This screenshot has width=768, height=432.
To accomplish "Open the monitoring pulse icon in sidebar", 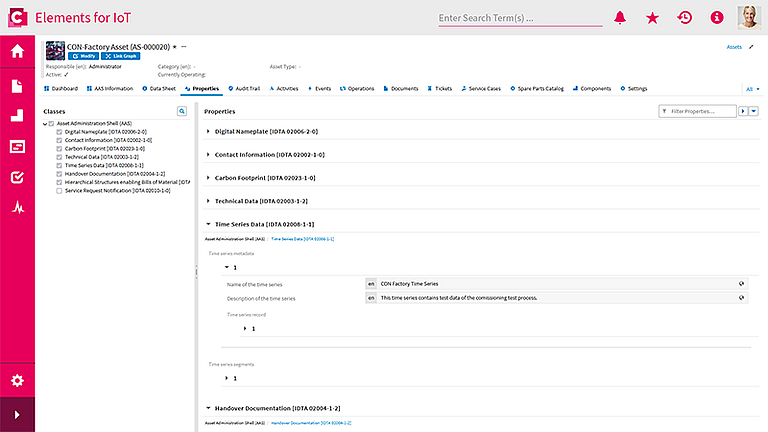I will 18,208.
